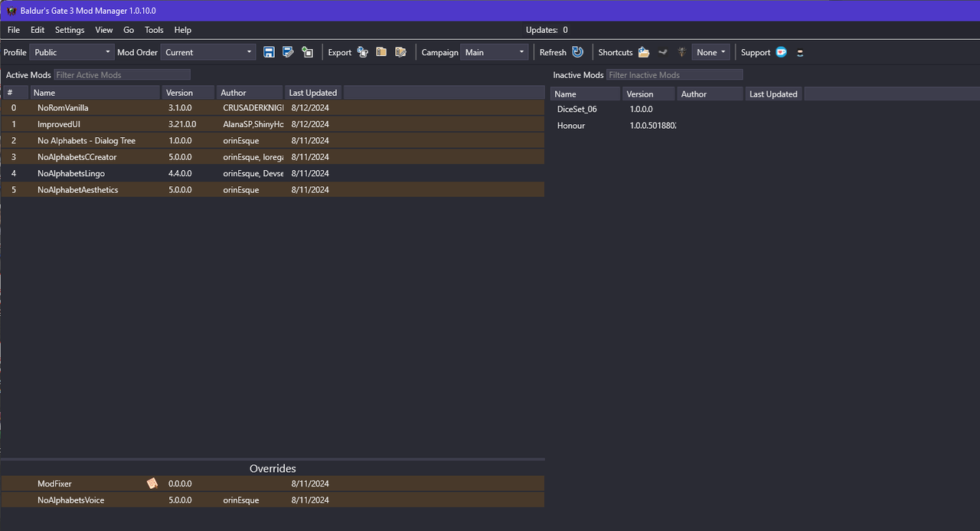The width and height of the screenshot is (980, 531).
Task: Click the Overrides section header
Action: 273,468
